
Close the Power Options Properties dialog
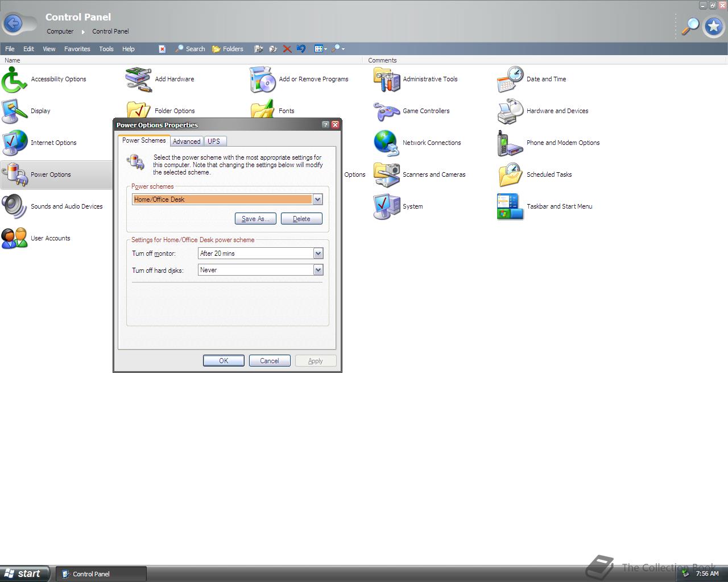click(x=335, y=124)
